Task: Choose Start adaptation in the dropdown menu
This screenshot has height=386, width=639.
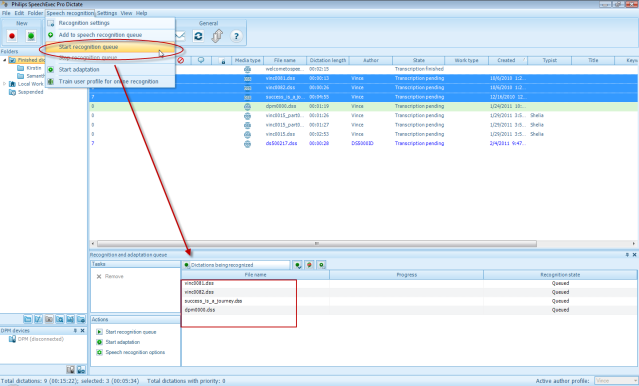Action: point(110,70)
